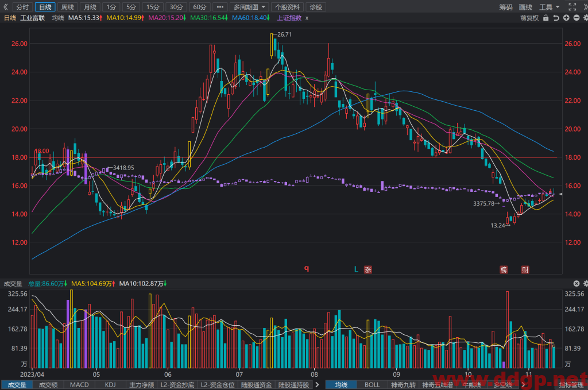Select the 30分 period
The image size is (588, 390).
pyautogui.click(x=176, y=7)
